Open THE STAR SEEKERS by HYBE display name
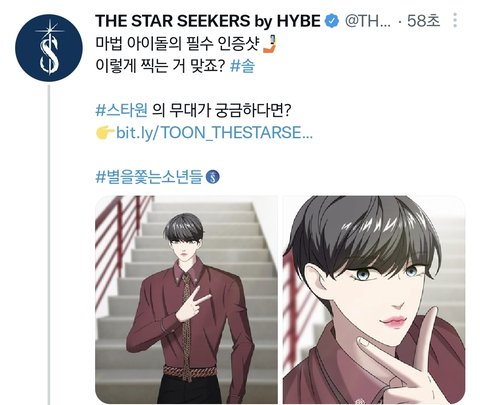 (208, 21)
